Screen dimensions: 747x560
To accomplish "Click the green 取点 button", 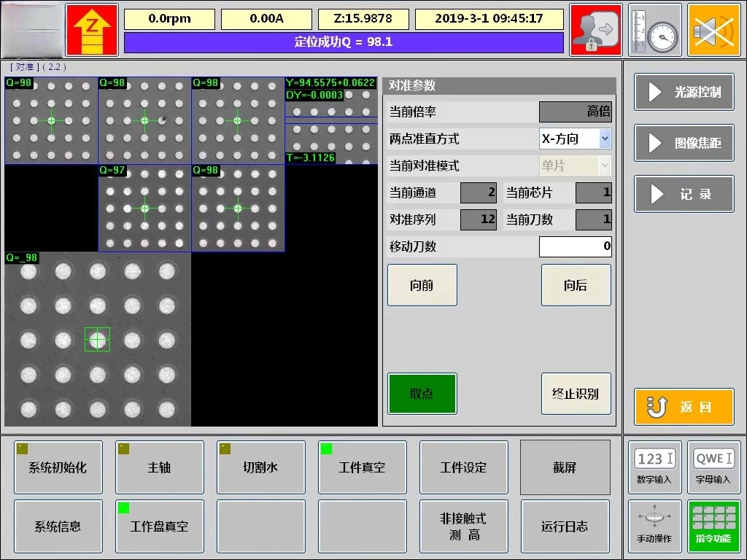I will point(422,394).
